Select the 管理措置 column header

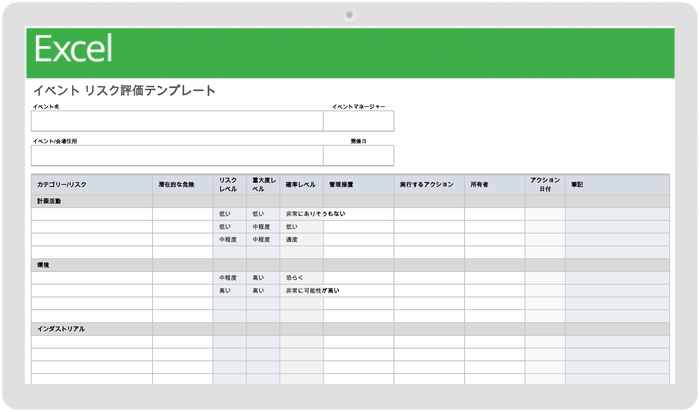358,184
